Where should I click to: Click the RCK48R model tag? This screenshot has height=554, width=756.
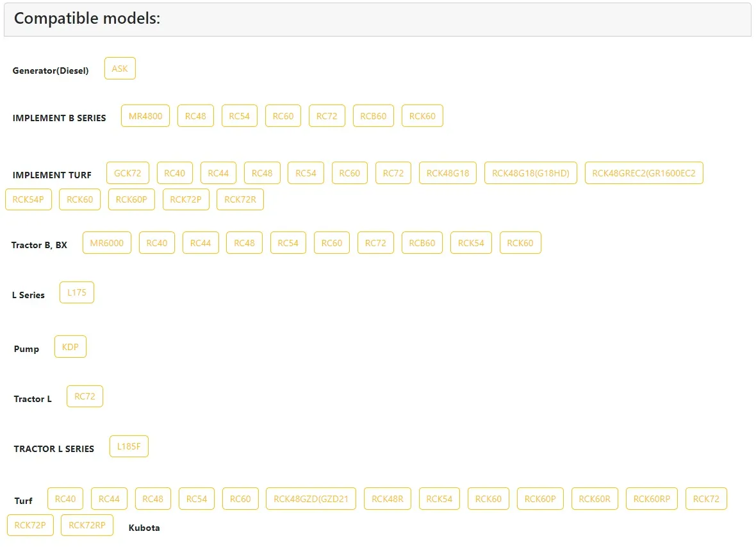pyautogui.click(x=388, y=499)
